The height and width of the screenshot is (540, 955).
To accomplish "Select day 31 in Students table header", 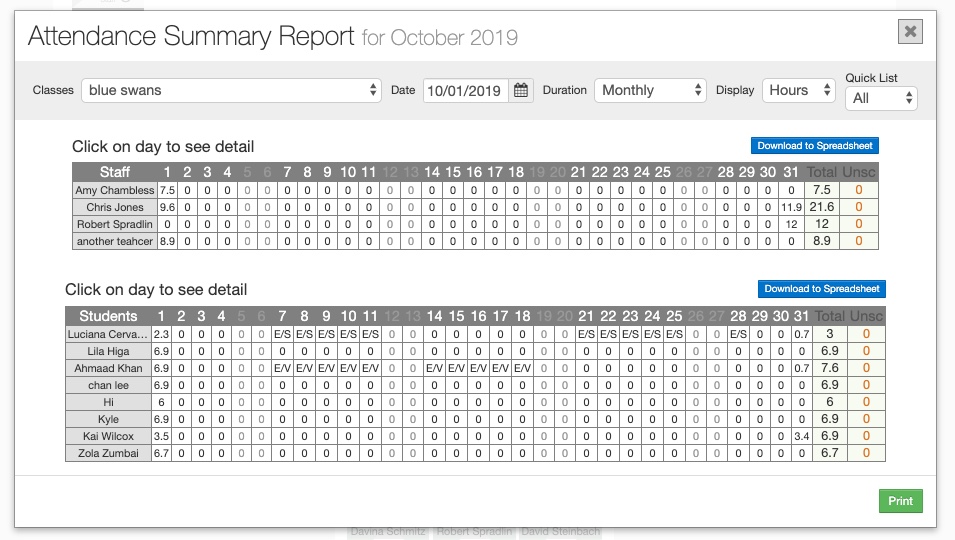I will point(800,316).
